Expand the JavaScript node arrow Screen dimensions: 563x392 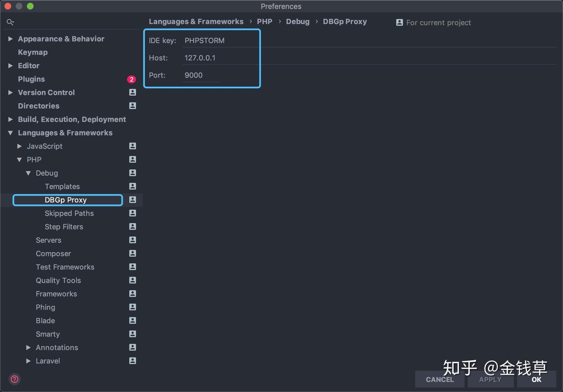coord(20,146)
